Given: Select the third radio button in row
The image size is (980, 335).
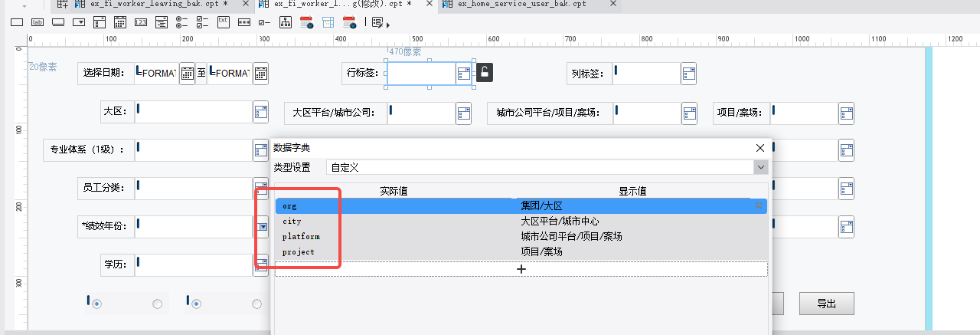Looking at the screenshot, I should [x=196, y=304].
